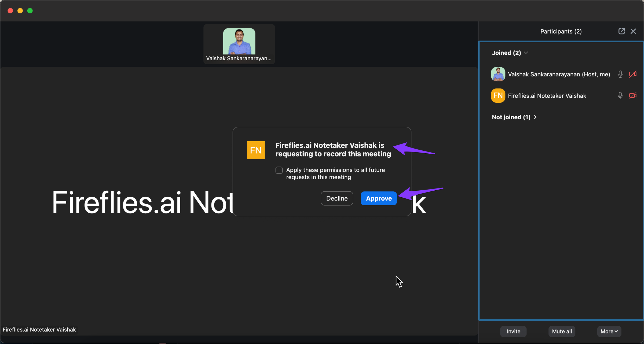The width and height of the screenshot is (644, 344).
Task: Open the More dropdown menu
Action: 609,331
